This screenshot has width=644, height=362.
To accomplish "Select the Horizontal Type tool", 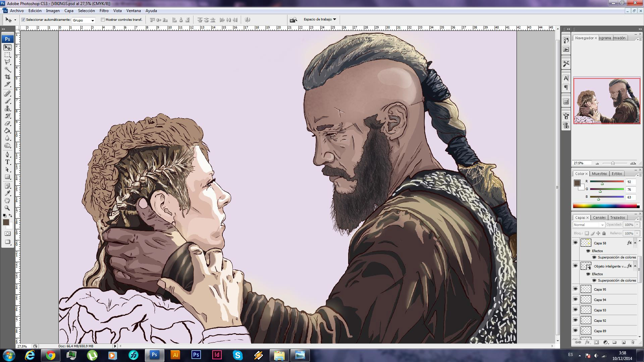I will click(x=7, y=162).
